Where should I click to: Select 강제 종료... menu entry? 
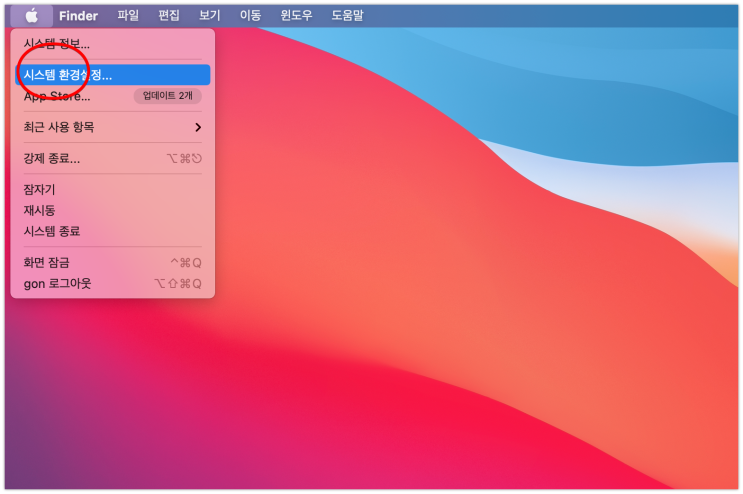point(113,158)
